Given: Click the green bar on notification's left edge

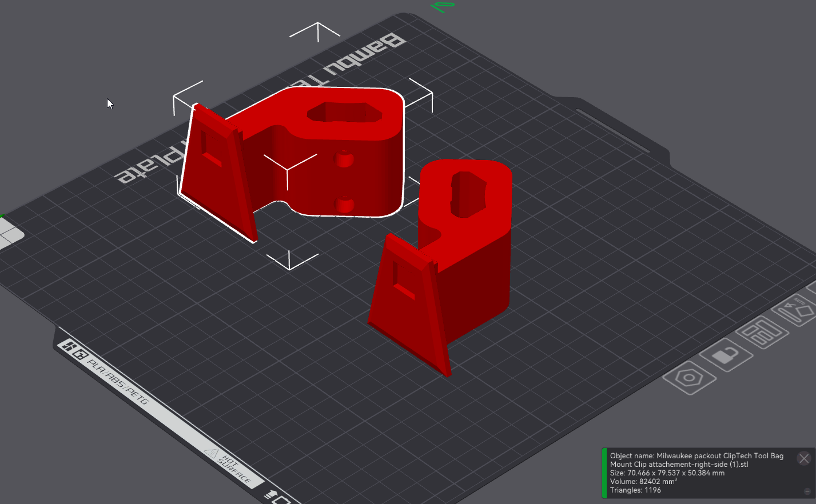Looking at the screenshot, I should pos(604,473).
